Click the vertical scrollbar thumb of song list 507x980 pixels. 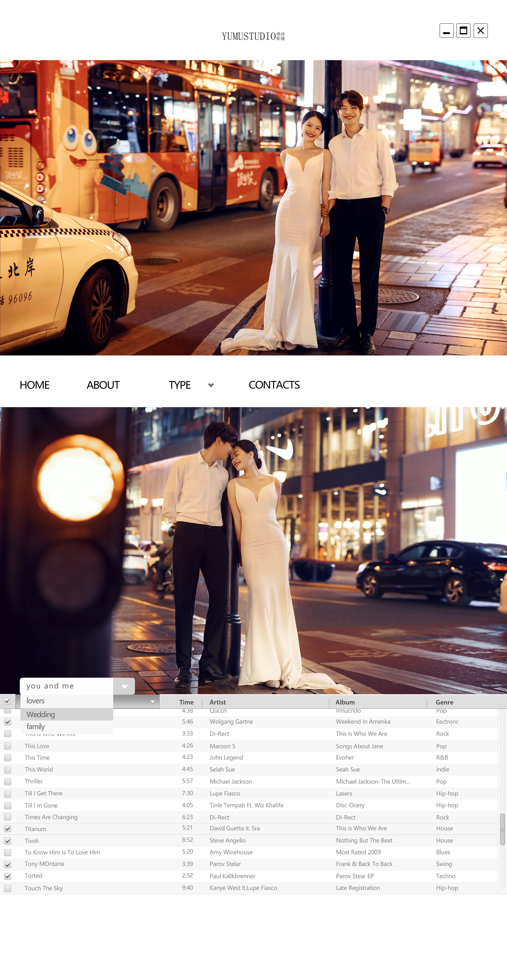[502, 829]
